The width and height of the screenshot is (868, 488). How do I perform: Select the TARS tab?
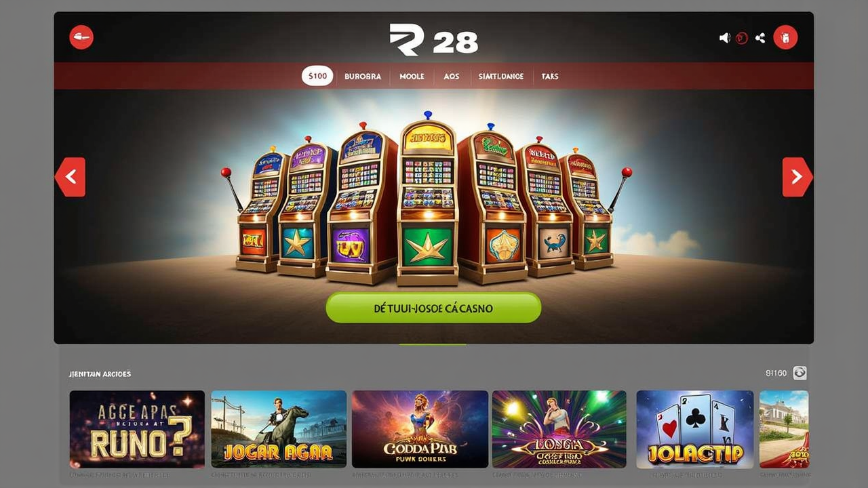[x=550, y=77]
